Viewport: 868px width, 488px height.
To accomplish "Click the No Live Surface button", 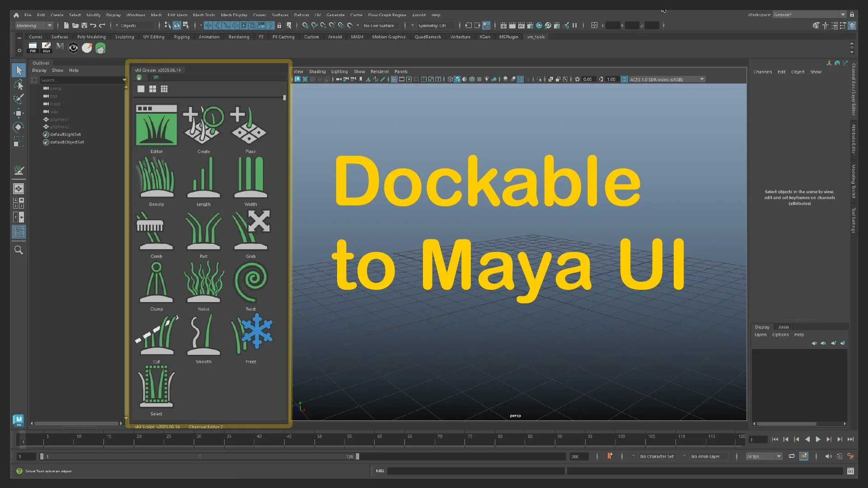I will [x=379, y=26].
